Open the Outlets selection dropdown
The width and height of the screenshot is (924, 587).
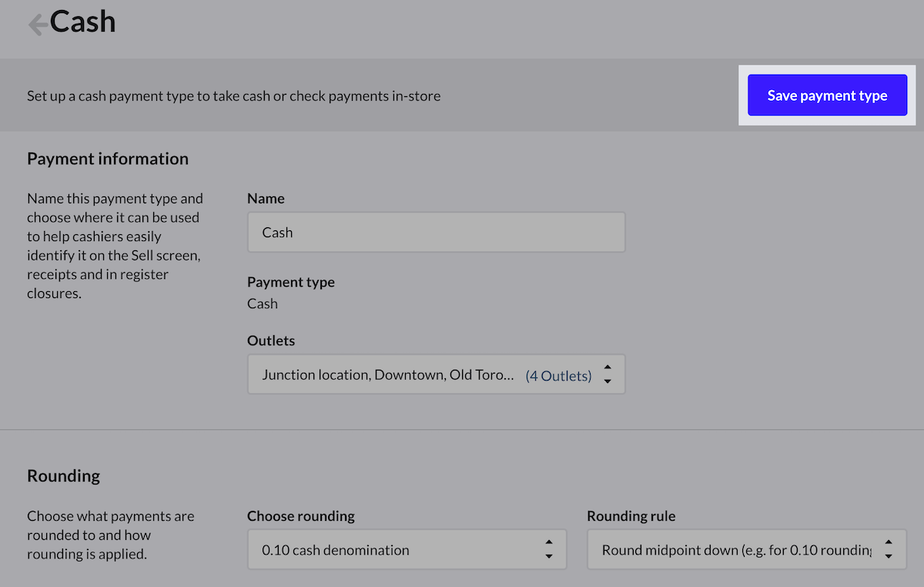[x=437, y=374]
